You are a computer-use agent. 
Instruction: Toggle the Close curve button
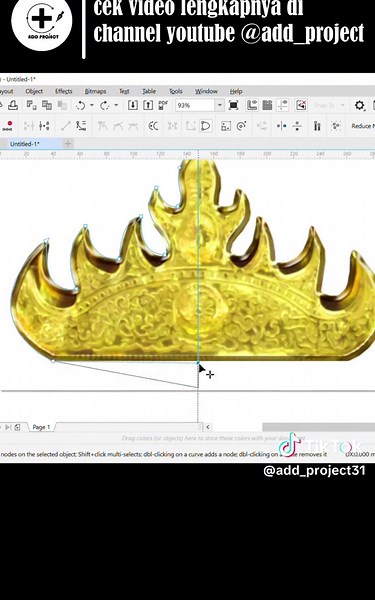point(206,126)
